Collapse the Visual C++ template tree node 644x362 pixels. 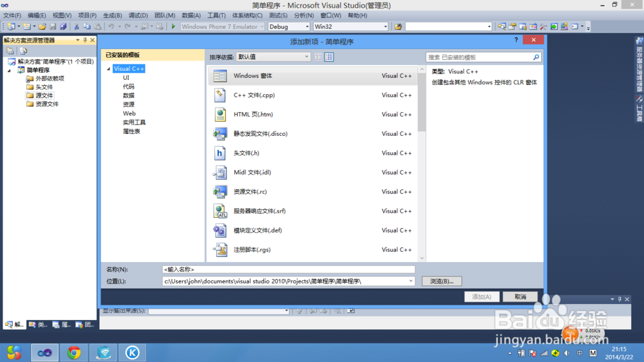[x=109, y=69]
